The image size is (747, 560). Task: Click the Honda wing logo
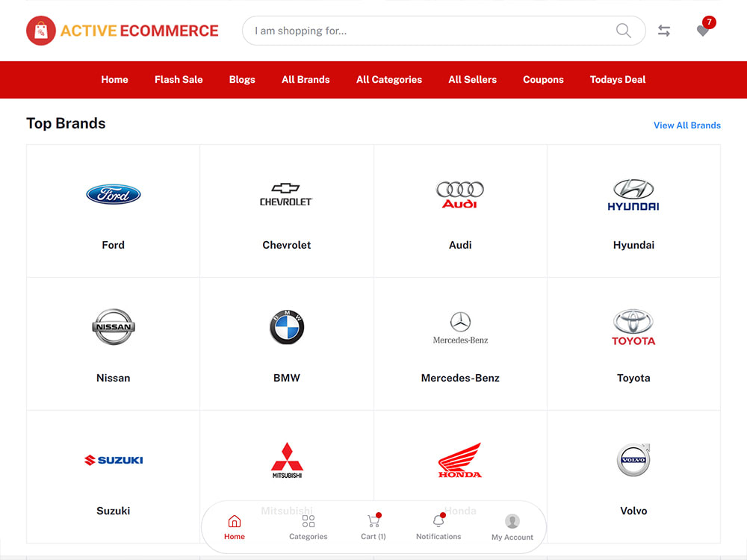coord(459,460)
